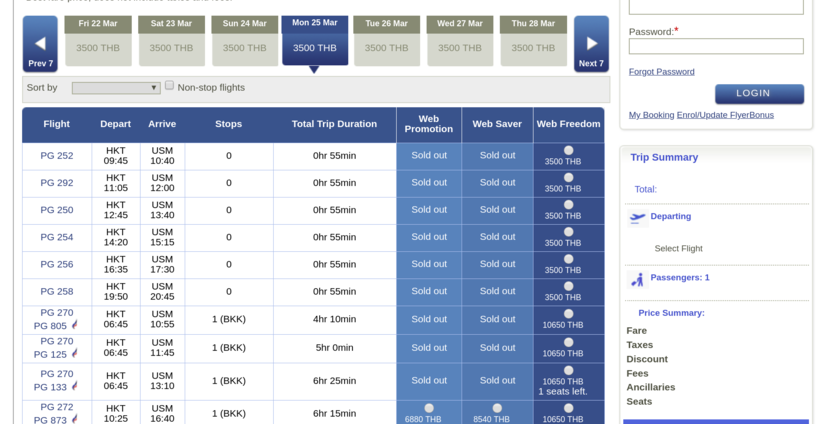Screen dimensions: 820x424
Task: Select 8540 THB Web Saver for PG 272
Action: (497, 408)
